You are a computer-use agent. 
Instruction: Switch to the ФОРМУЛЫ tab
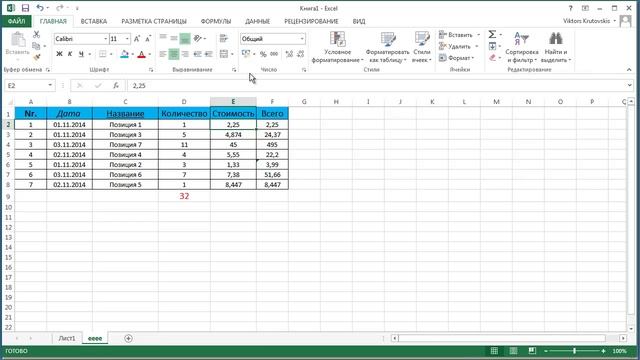(216, 21)
